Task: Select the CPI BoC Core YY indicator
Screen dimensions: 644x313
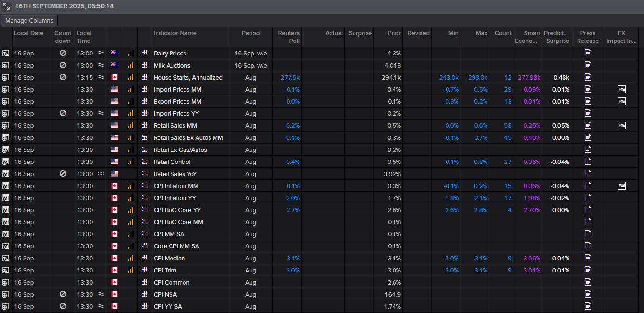Action: tap(176, 210)
